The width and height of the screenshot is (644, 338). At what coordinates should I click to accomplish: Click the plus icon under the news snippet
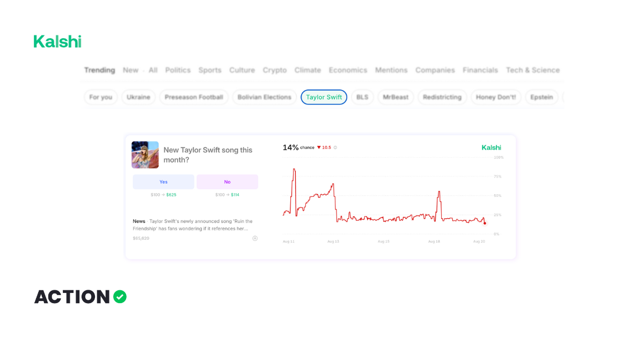[255, 238]
